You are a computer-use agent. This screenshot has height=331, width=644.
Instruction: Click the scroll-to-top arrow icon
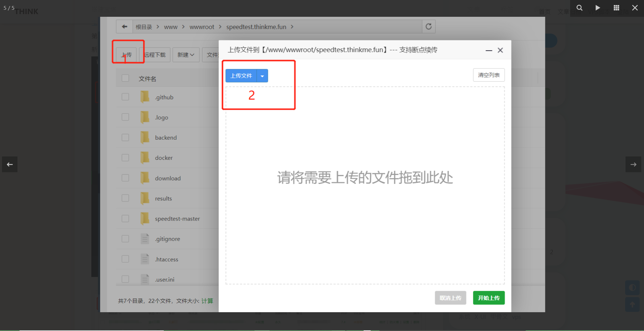(x=632, y=304)
